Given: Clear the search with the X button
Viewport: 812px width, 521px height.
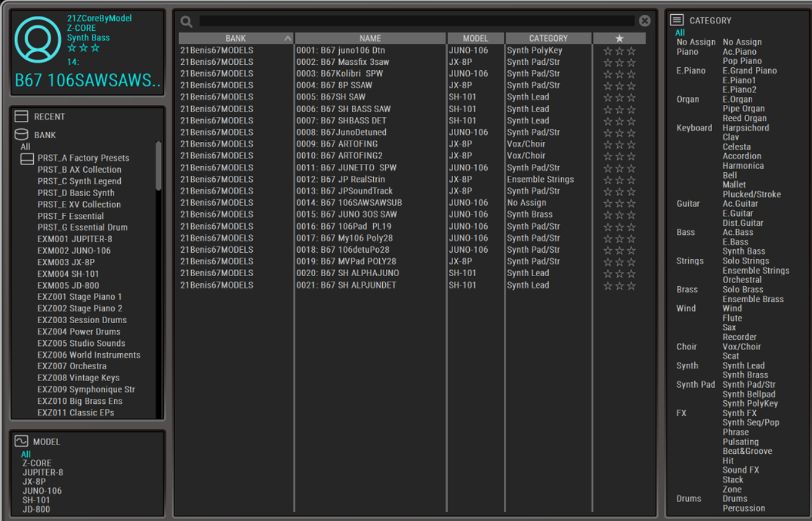Looking at the screenshot, I should 645,21.
